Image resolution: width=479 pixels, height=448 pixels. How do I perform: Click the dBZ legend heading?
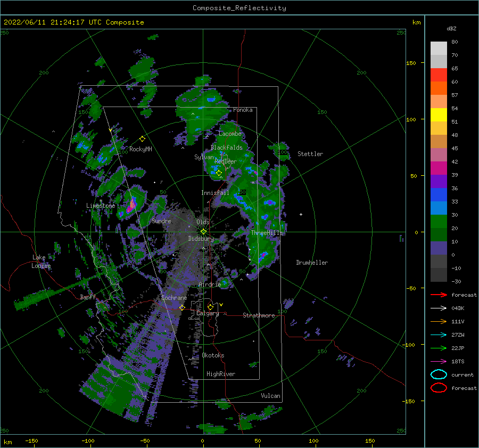click(x=451, y=28)
